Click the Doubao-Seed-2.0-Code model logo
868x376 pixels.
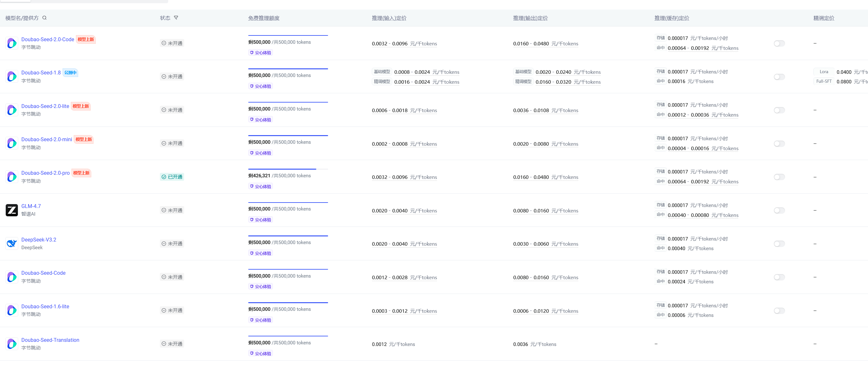pyautogui.click(x=12, y=43)
